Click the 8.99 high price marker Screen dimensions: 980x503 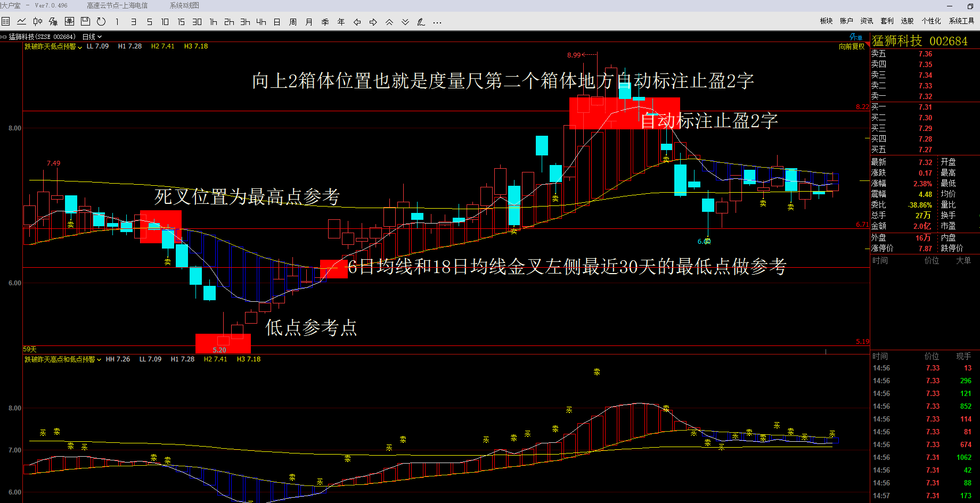(574, 55)
